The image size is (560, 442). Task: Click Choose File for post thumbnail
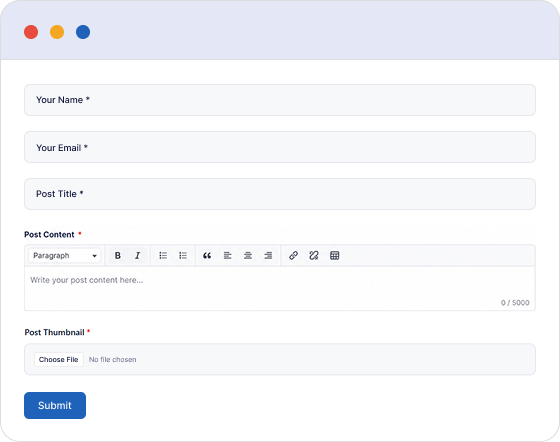(59, 360)
